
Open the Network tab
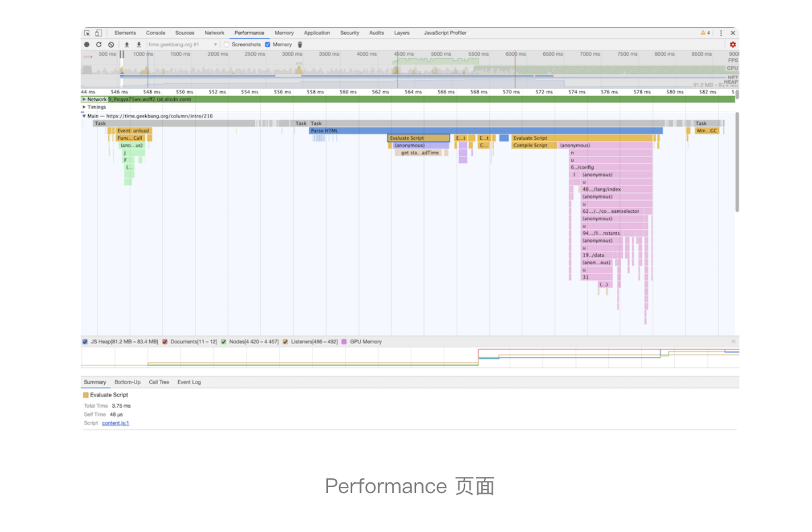pyautogui.click(x=214, y=33)
